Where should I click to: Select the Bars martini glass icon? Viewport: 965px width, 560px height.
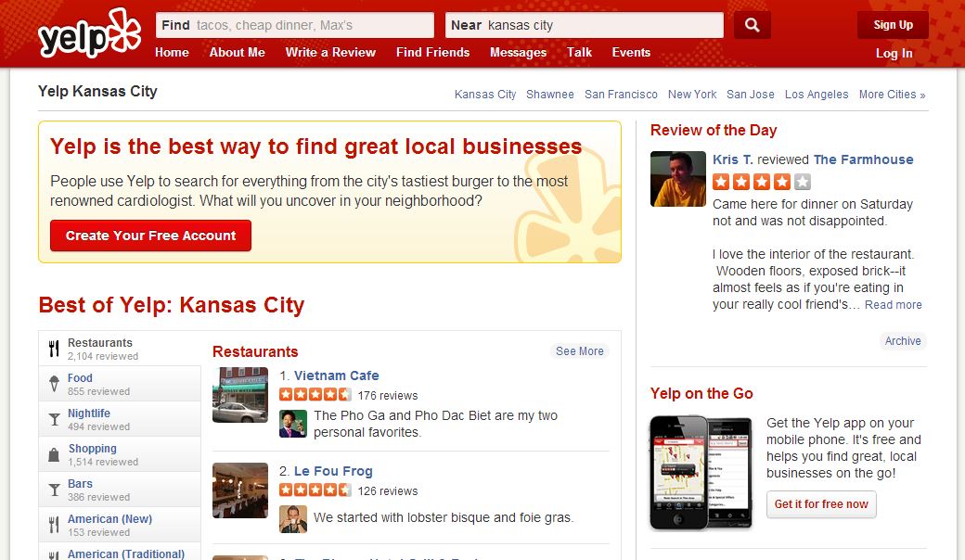click(x=54, y=490)
